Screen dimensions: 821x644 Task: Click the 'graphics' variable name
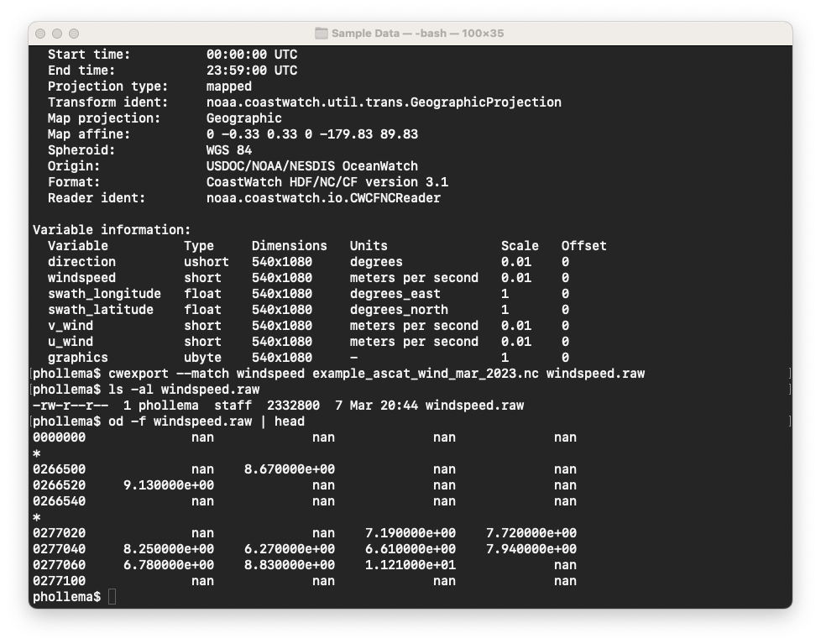(77, 358)
